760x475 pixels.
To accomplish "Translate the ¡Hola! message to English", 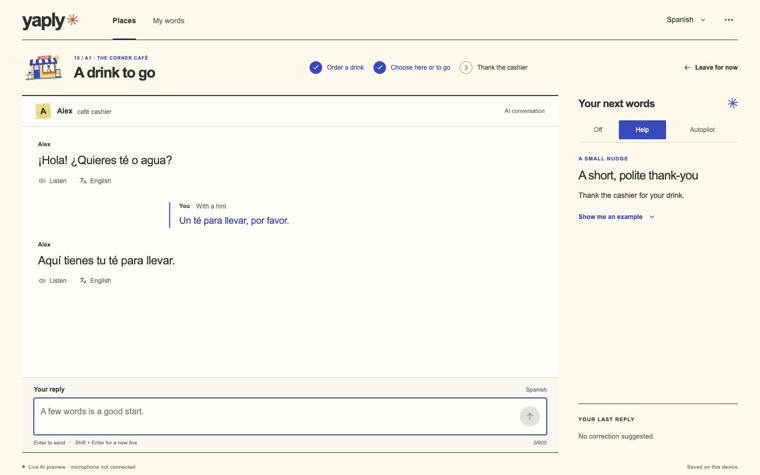I will coord(95,181).
